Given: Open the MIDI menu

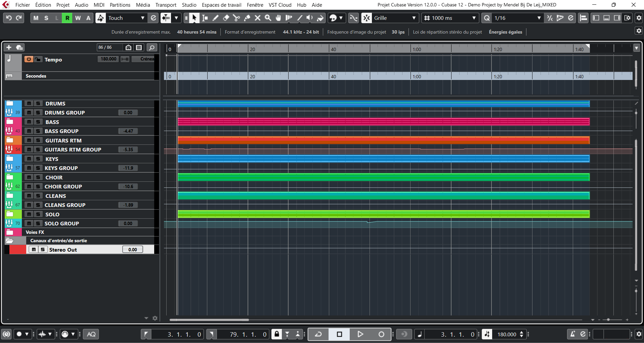Looking at the screenshot, I should [x=99, y=5].
